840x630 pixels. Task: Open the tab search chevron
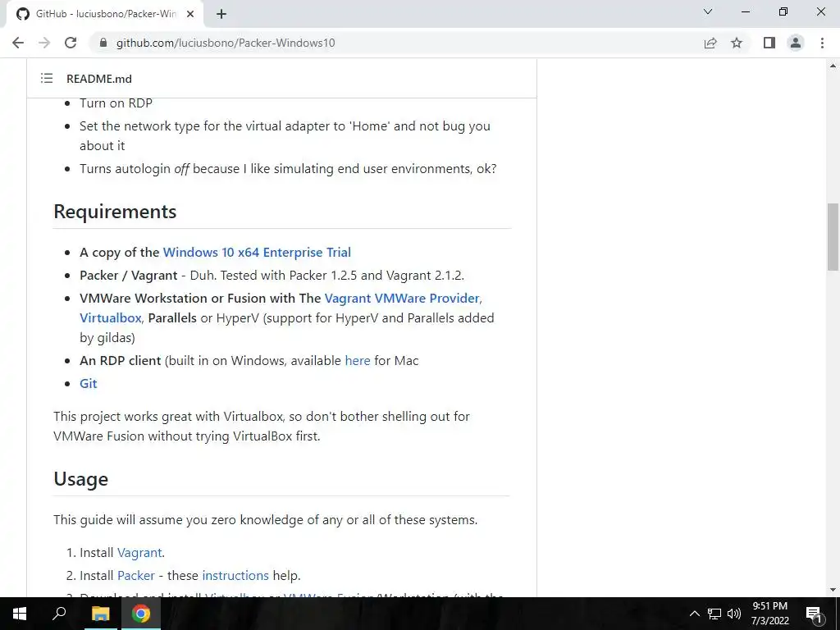tap(708, 11)
